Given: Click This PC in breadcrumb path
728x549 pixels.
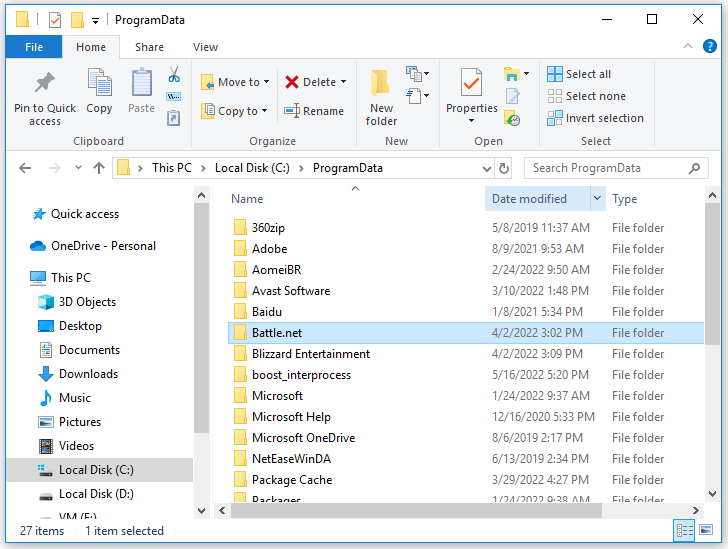Looking at the screenshot, I should pyautogui.click(x=172, y=168).
